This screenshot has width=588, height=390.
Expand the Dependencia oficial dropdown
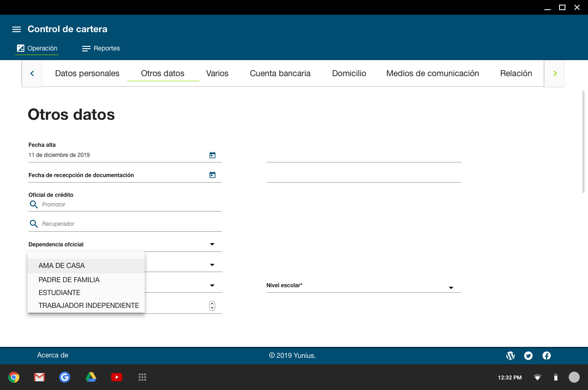212,245
